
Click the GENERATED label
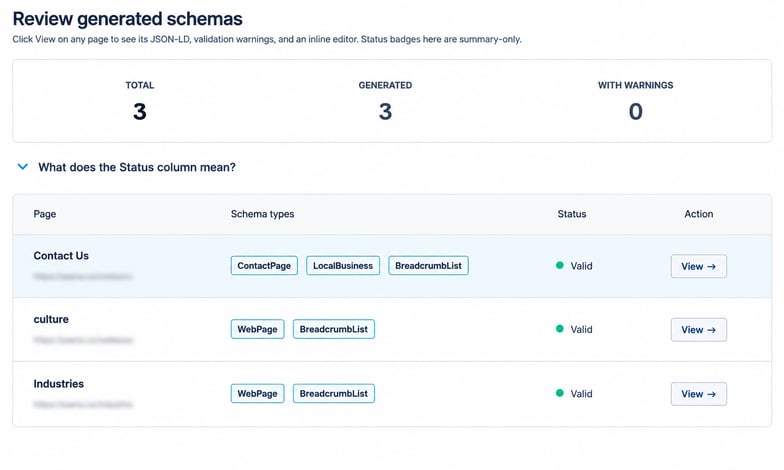point(385,85)
